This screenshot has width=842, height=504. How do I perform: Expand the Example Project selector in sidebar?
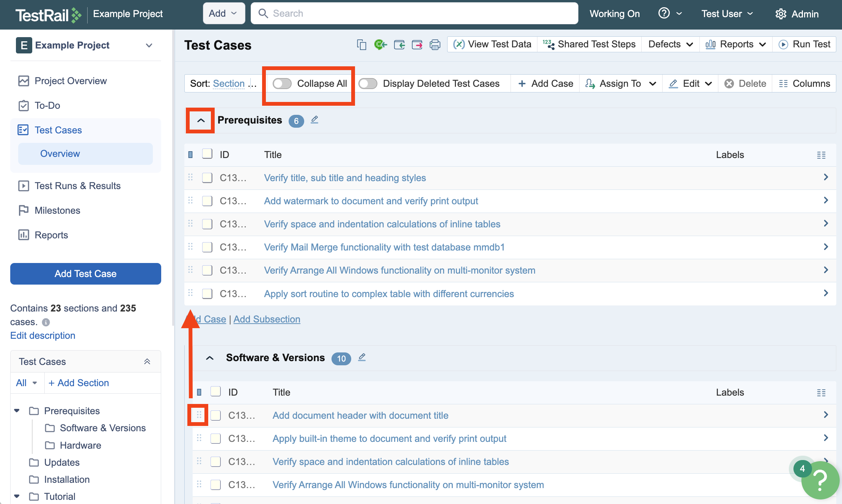coord(149,45)
